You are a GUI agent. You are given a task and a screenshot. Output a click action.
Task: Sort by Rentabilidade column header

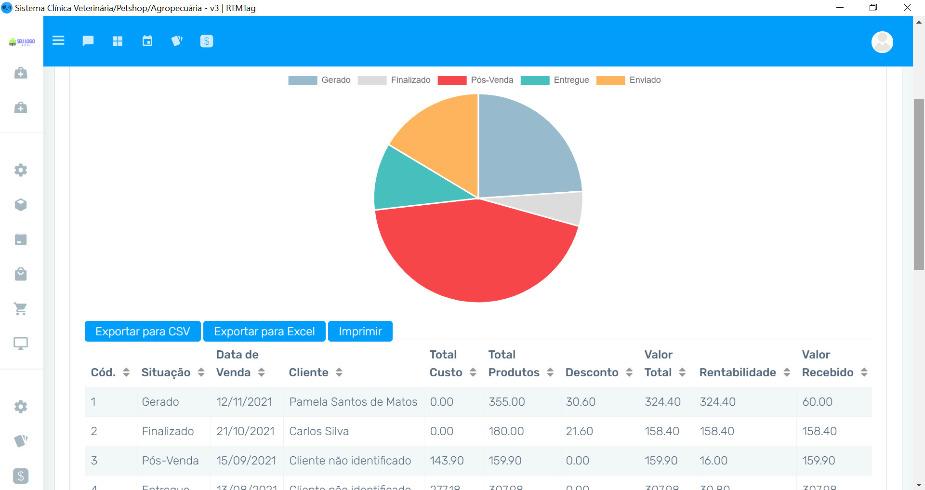click(x=744, y=372)
